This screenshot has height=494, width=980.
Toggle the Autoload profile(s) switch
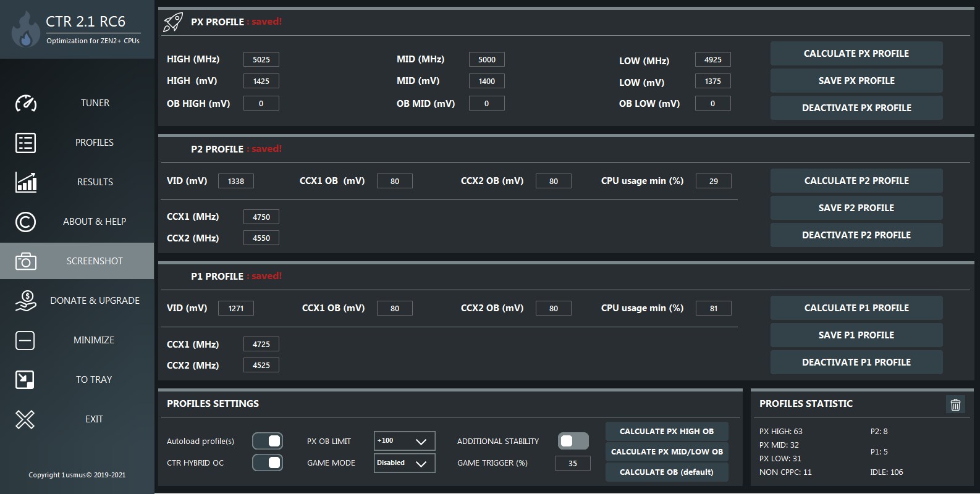pyautogui.click(x=268, y=441)
